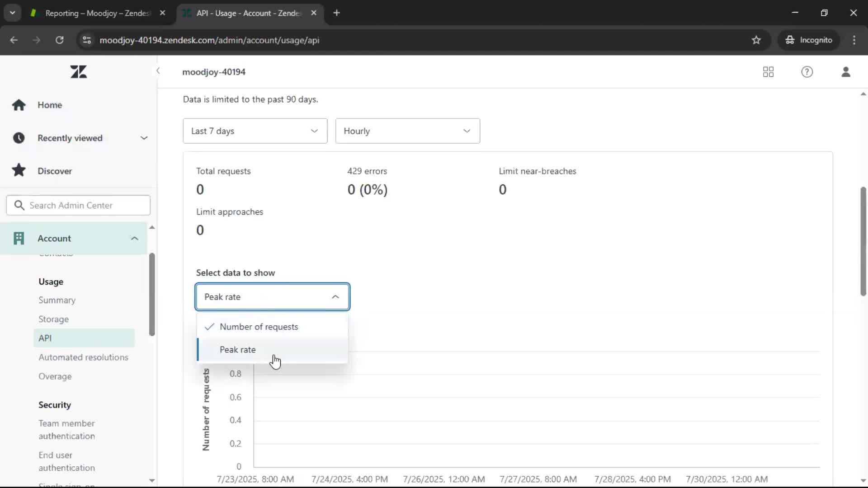Image resolution: width=868 pixels, height=488 pixels.
Task: Open the Discover section
Action: click(x=55, y=171)
